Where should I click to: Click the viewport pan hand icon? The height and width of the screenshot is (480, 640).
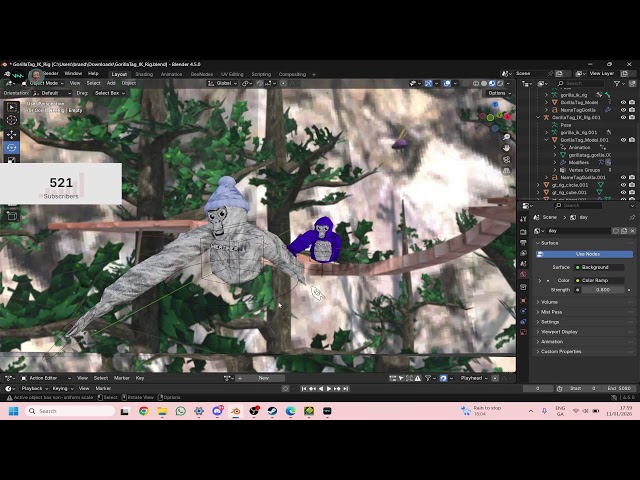tap(507, 148)
